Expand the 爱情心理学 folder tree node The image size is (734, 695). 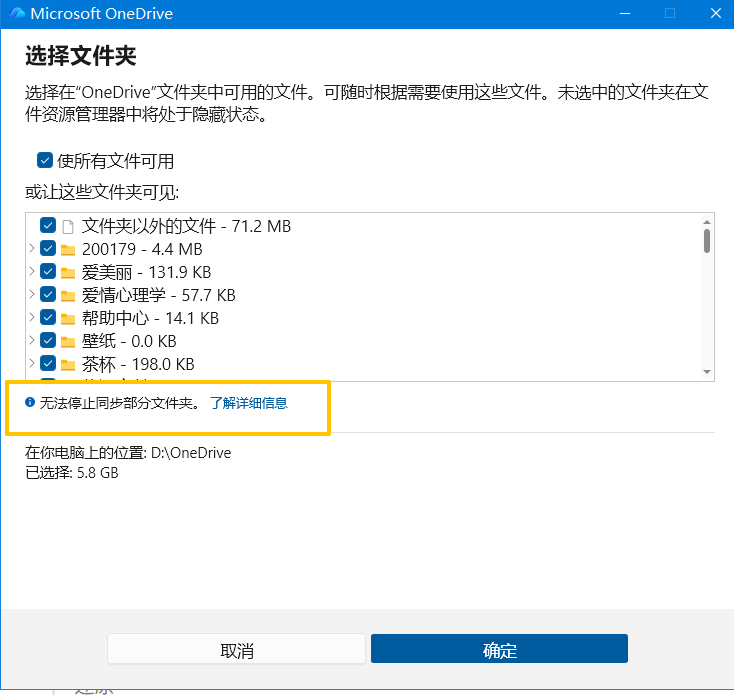click(x=32, y=294)
